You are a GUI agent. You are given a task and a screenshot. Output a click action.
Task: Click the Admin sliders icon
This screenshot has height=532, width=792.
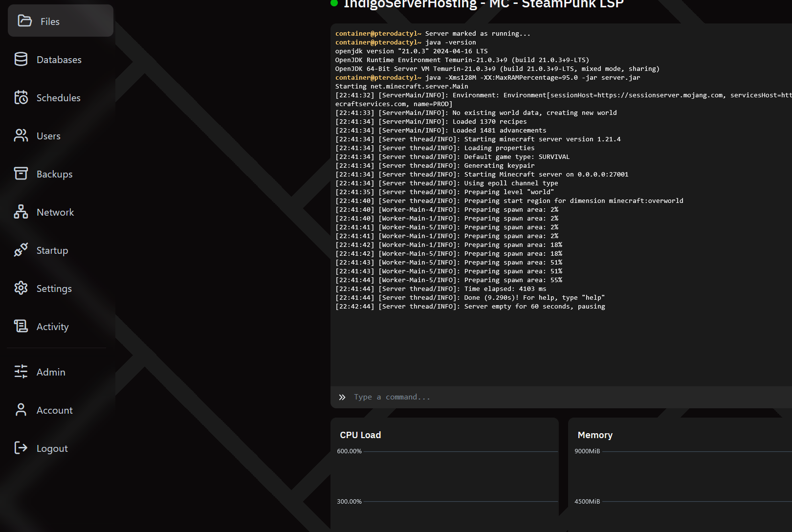coord(21,372)
